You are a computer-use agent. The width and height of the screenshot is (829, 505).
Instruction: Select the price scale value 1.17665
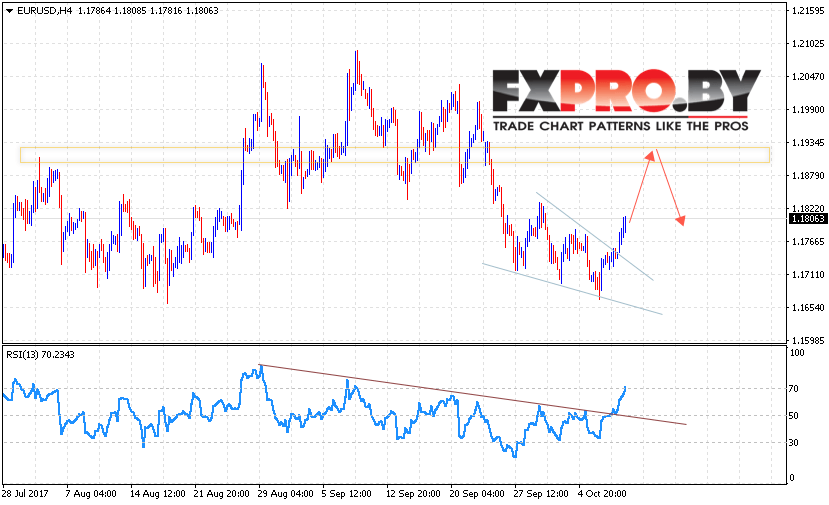(x=808, y=242)
